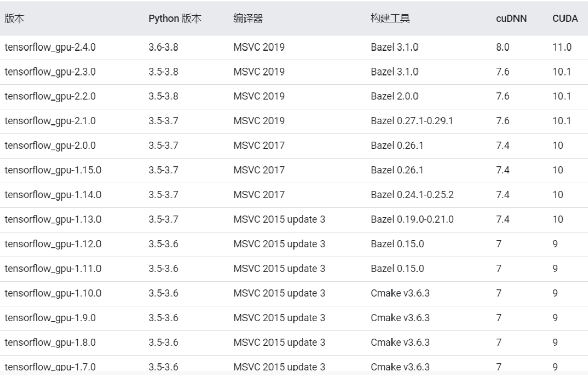Select the tensorflow_gpu-1.15.0 cell
Viewport: 588px width, 375px height.
pos(53,170)
